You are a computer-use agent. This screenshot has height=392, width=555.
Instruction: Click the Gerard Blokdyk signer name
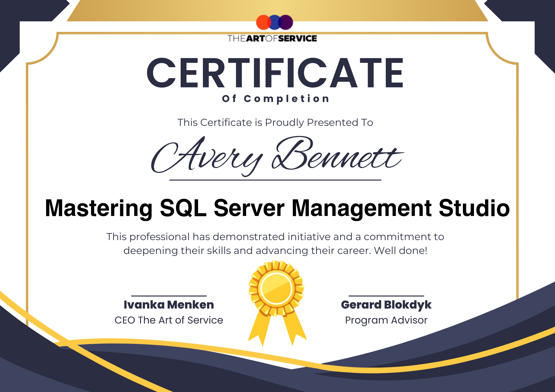(x=386, y=305)
